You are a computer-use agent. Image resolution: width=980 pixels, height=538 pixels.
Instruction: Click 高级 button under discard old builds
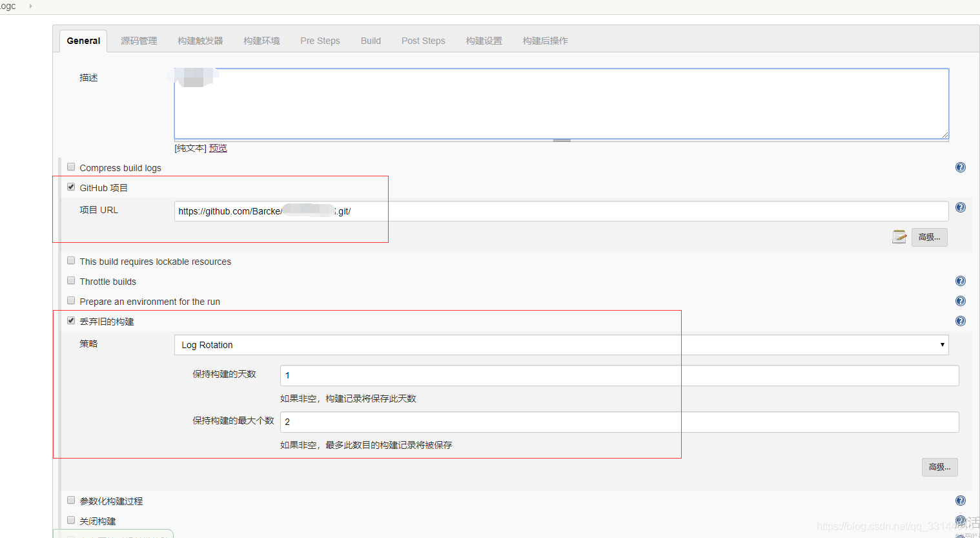pos(939,467)
